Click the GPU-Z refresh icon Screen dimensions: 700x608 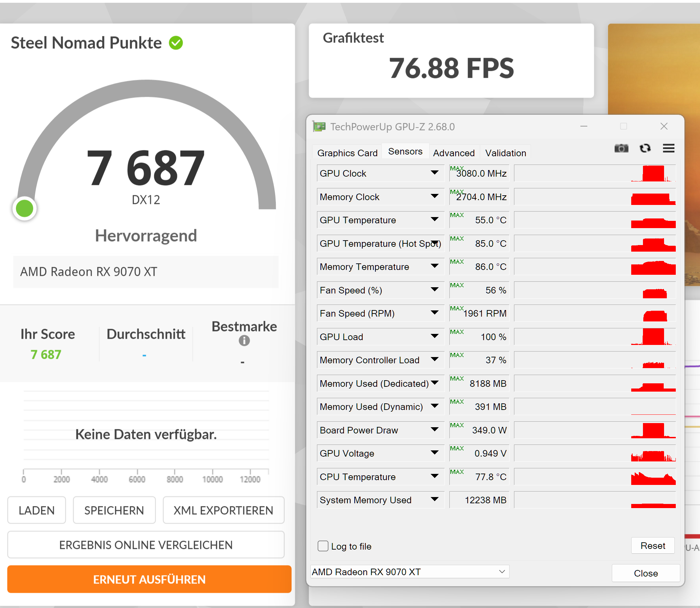click(x=645, y=149)
